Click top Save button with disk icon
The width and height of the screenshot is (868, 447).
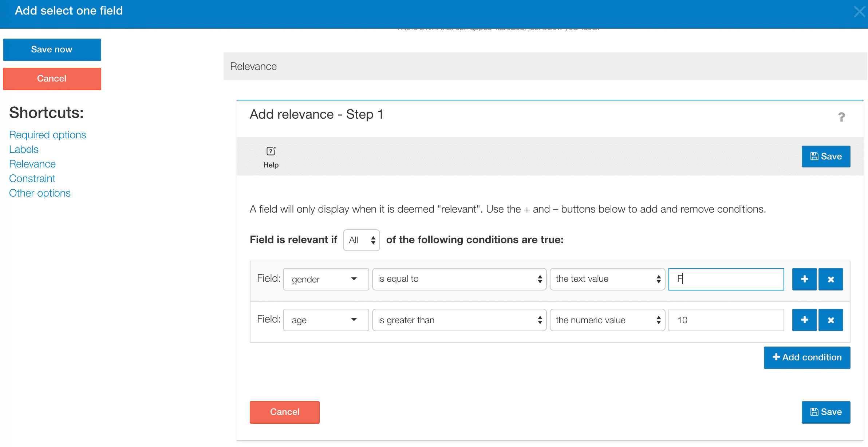pos(825,157)
